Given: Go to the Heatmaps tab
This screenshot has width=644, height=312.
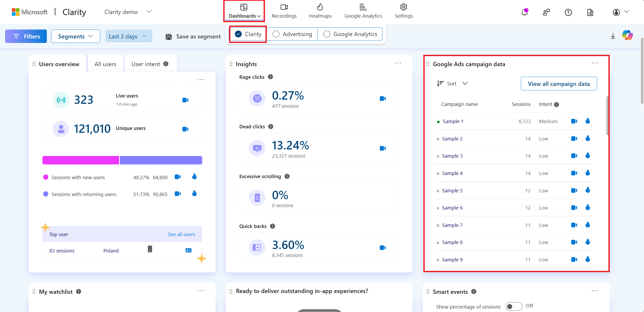Looking at the screenshot, I should click(x=320, y=11).
